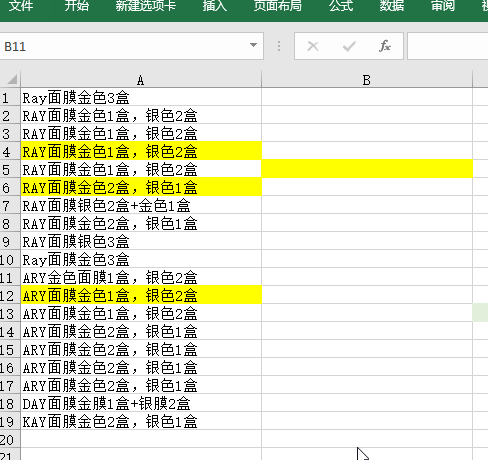Click cell A13 in row 13
The width and height of the screenshot is (488, 460).
pos(141,314)
